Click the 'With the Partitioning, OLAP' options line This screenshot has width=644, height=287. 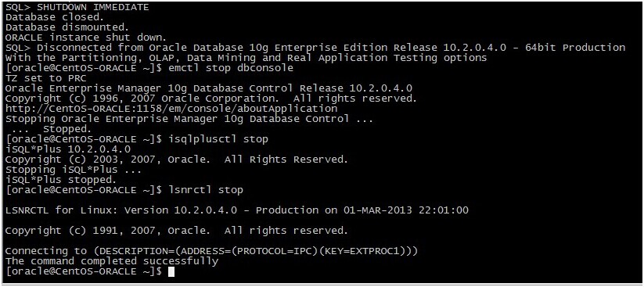click(x=246, y=58)
